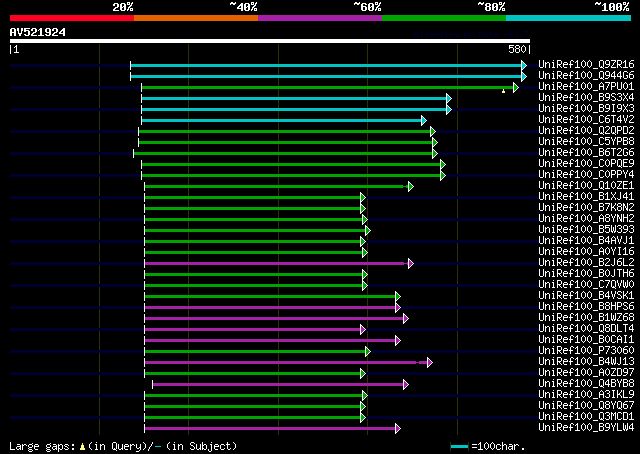Click the arrowhead ending the B1WZ68 alignment

406,318
